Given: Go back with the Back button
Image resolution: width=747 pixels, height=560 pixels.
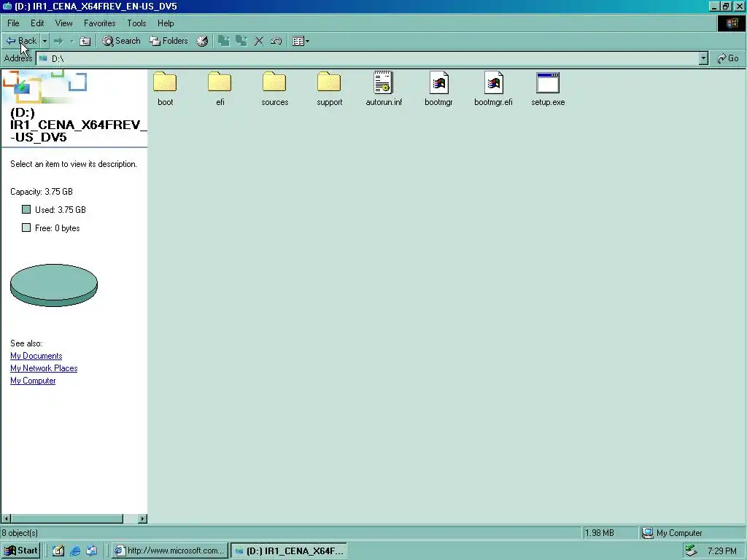Looking at the screenshot, I should 21,41.
